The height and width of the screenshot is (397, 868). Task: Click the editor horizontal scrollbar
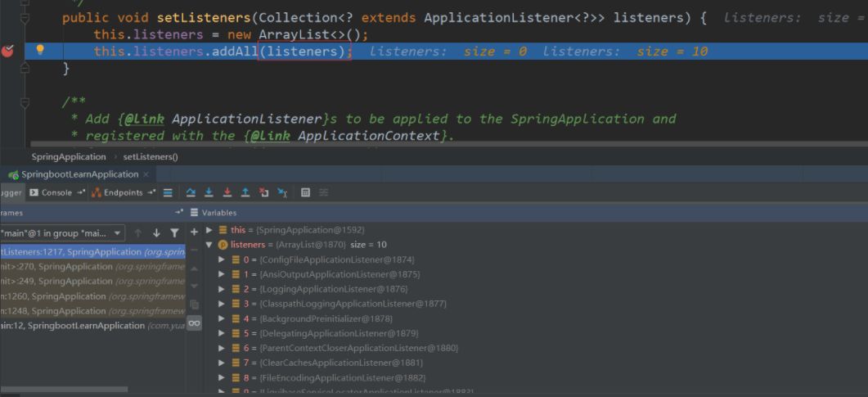click(x=449, y=144)
